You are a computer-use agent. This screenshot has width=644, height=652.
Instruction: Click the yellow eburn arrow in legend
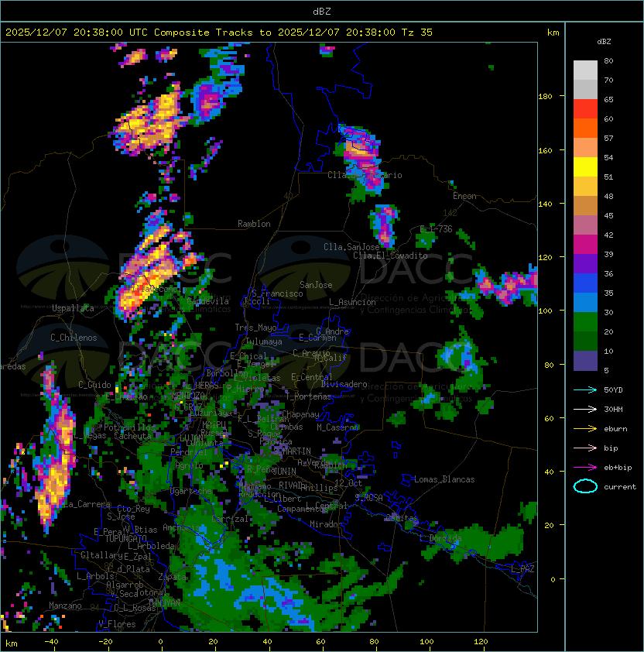(585, 429)
